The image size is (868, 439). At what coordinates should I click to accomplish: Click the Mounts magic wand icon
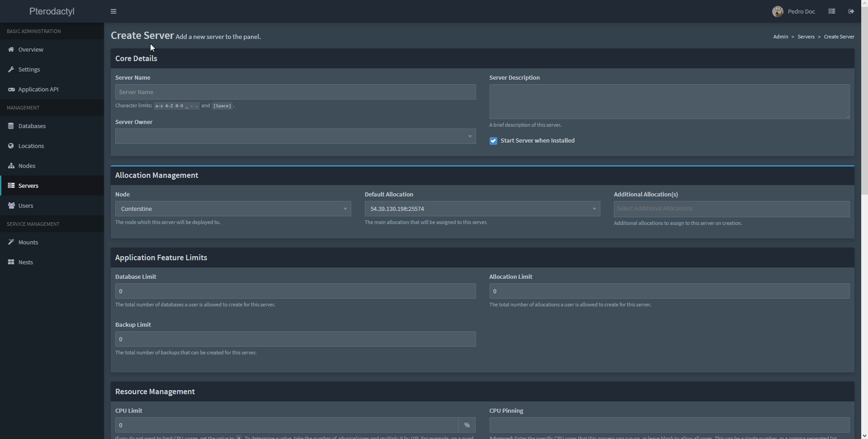pos(11,242)
